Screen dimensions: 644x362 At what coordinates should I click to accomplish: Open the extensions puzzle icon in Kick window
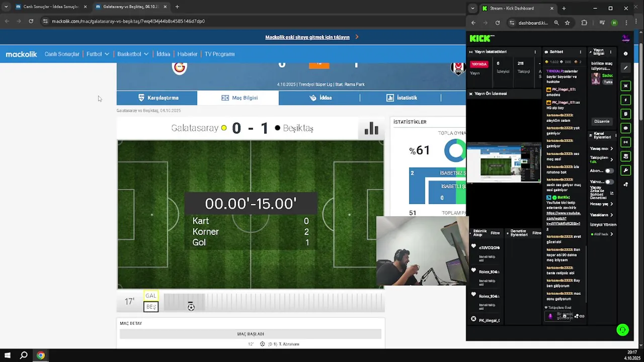click(584, 23)
